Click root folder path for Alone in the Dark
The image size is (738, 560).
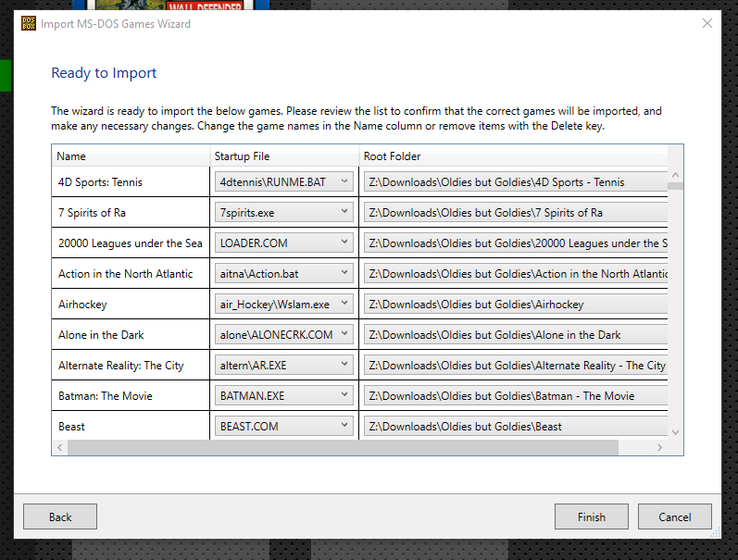(x=516, y=334)
